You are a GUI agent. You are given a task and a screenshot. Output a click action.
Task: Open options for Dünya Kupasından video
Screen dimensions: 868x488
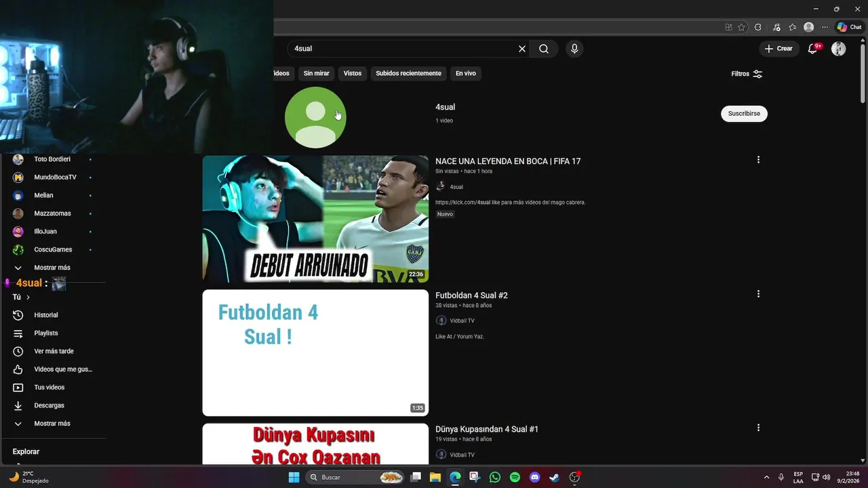(x=758, y=428)
